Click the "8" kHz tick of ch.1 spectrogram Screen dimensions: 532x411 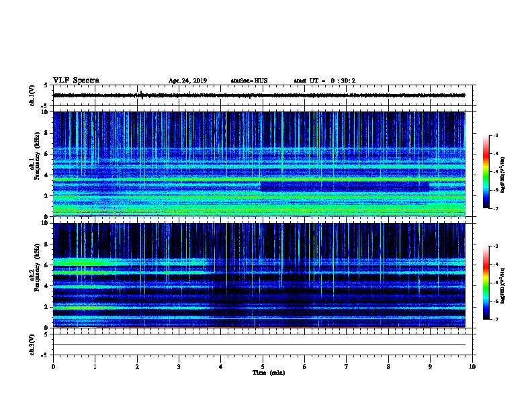(x=46, y=133)
